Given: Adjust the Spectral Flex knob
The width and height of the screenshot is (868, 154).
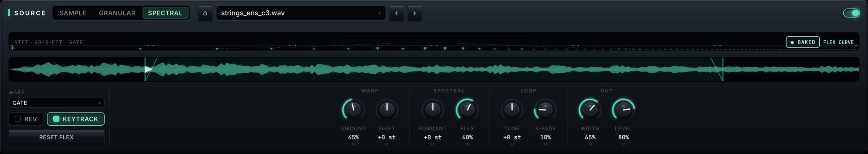Looking at the screenshot, I should point(467,109).
